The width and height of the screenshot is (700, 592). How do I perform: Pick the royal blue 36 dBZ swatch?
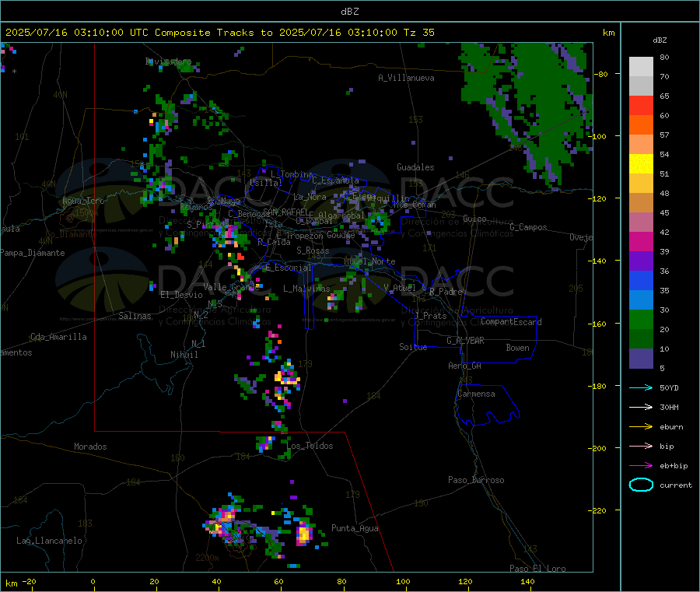click(641, 280)
